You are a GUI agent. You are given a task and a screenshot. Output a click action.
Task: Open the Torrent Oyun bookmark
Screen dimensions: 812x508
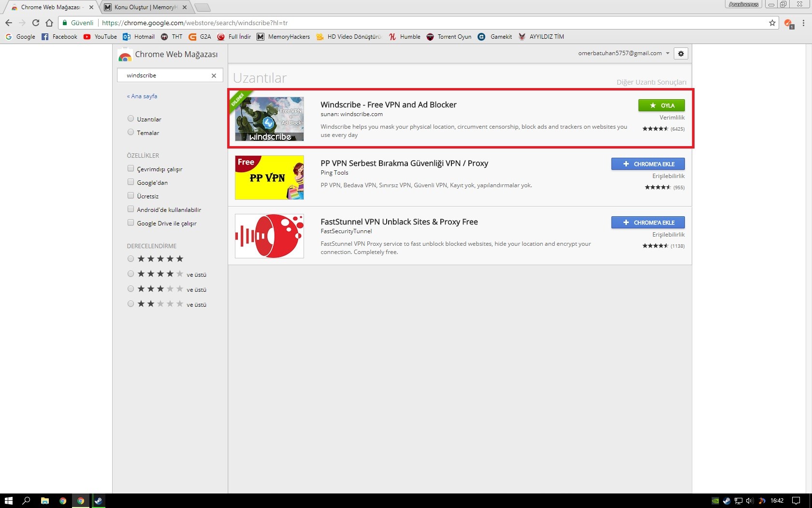click(449, 37)
